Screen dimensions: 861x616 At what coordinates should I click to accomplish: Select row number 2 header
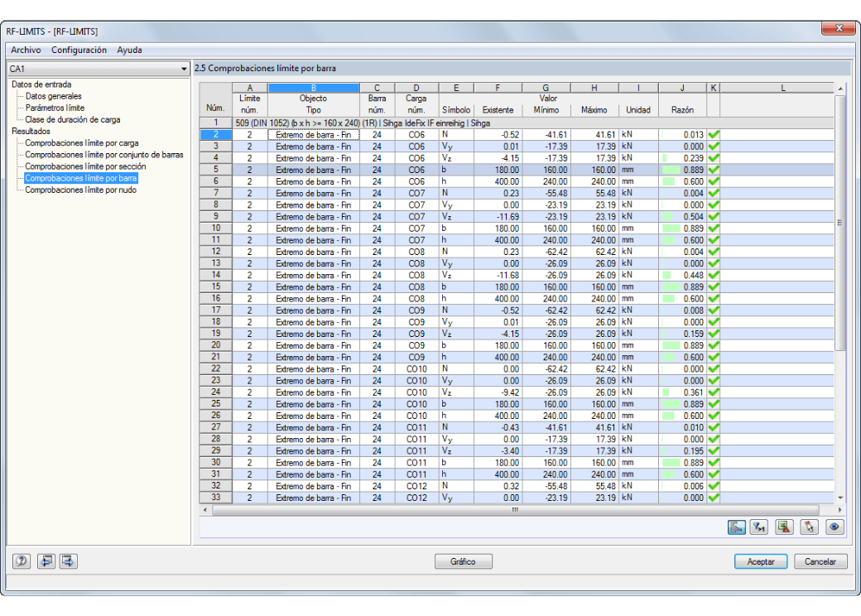point(216,134)
